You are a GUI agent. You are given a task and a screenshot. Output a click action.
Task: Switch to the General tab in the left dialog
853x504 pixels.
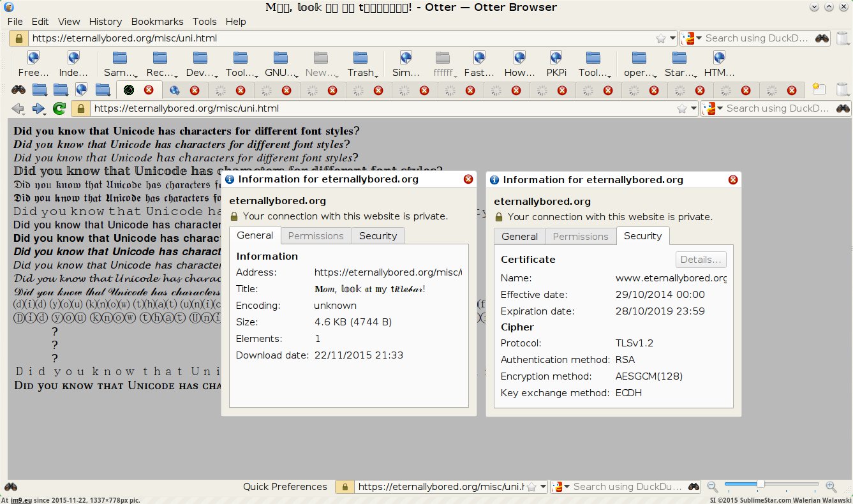click(x=255, y=235)
